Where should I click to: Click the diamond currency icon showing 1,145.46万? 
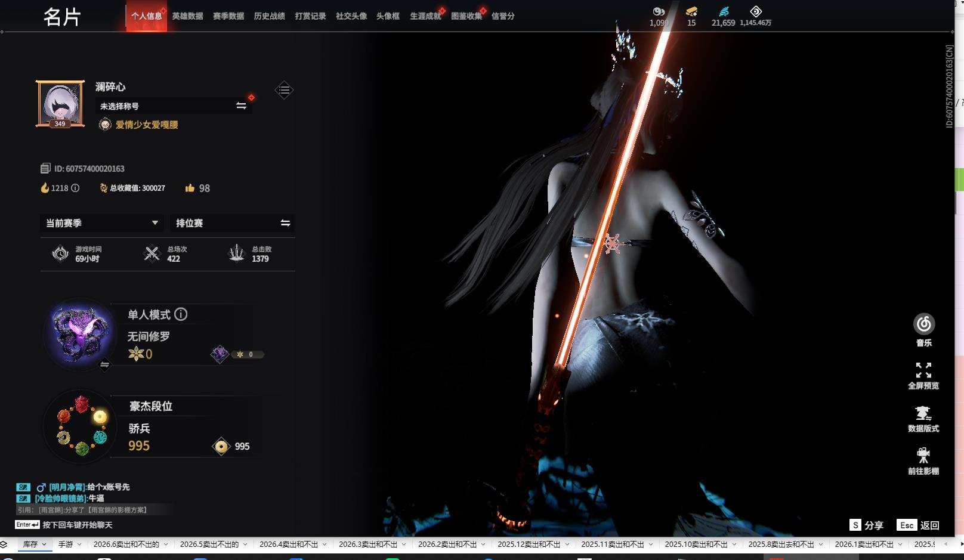(756, 11)
